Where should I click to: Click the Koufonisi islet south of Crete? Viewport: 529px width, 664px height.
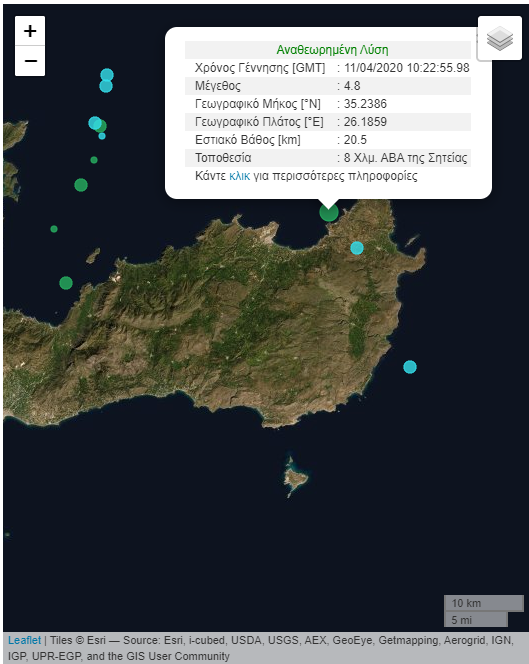[x=295, y=477]
